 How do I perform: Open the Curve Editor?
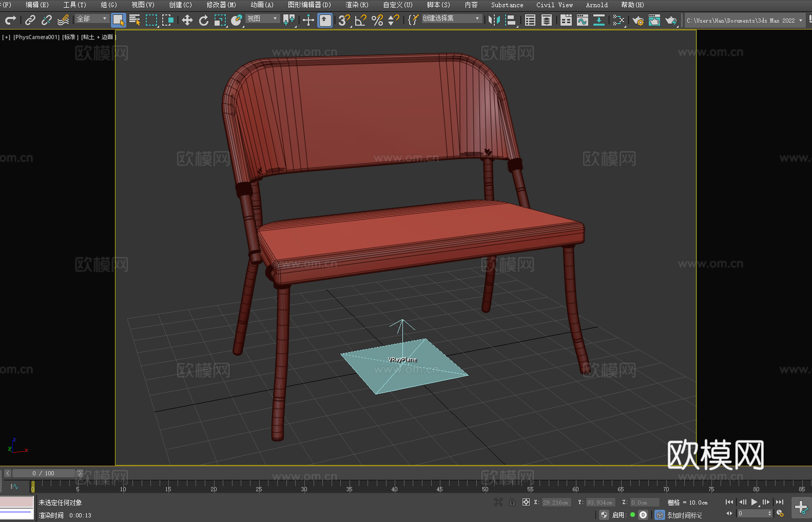583,20
